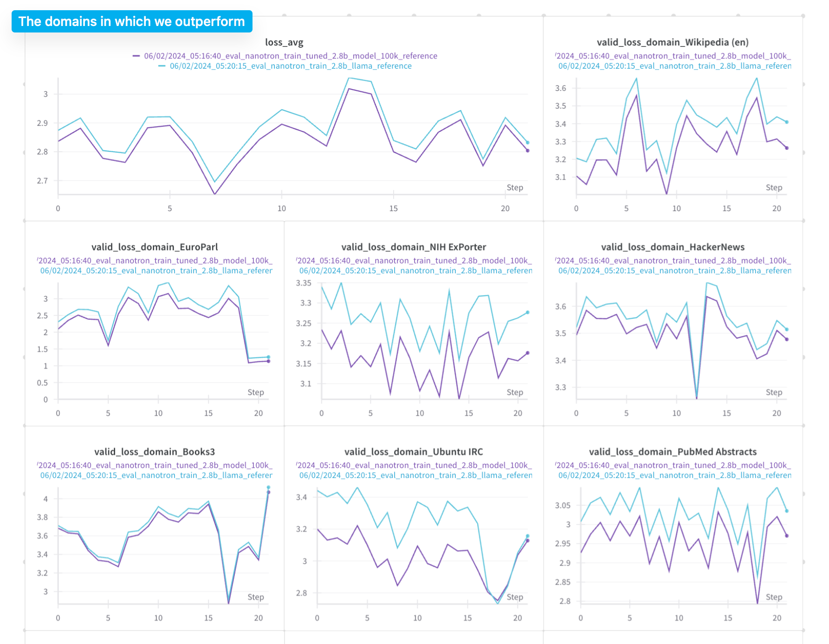Select the valid_loss_domain_Ubuntu IRC chart title
The image size is (829, 644).
click(x=414, y=451)
